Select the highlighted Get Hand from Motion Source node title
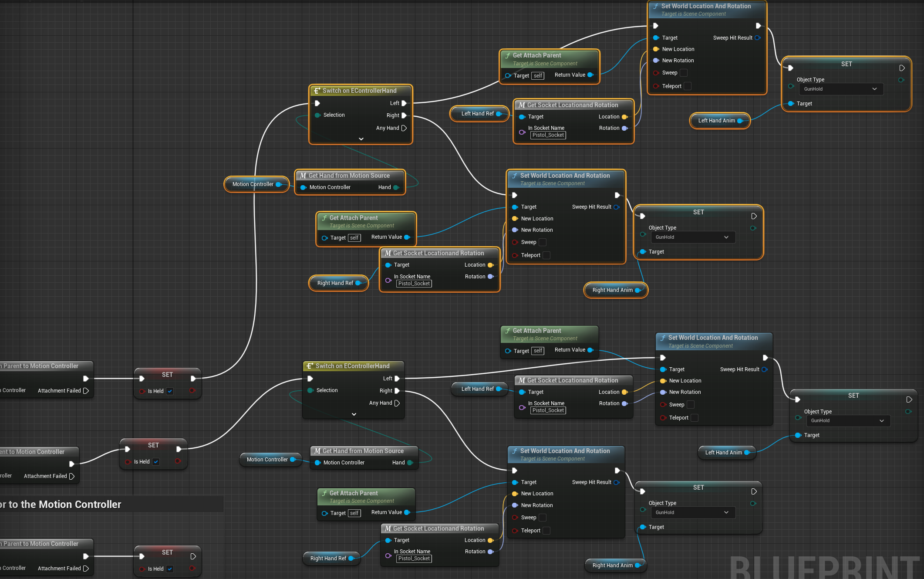Viewport: 924px width, 579px height. click(349, 176)
